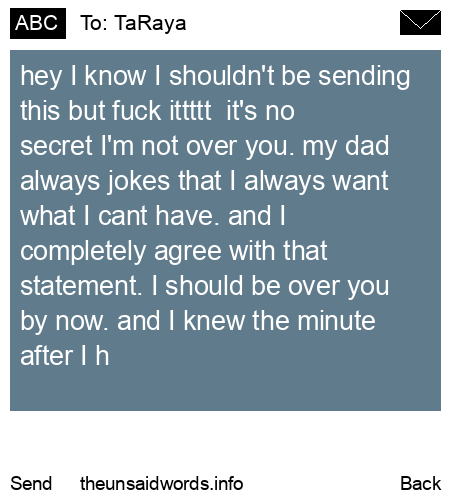Open theunsaidwords.info link
Image resolution: width=450 pixels, height=500 pixels.
coord(162,483)
